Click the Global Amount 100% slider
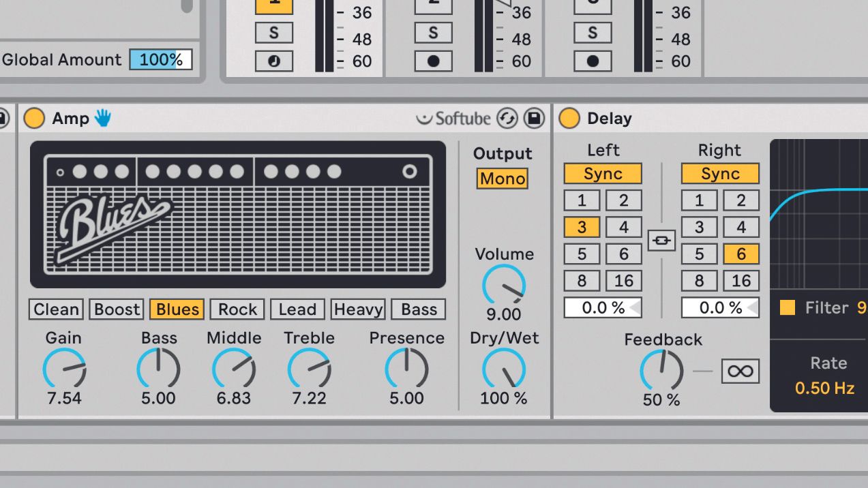This screenshot has width=868, height=488. (x=160, y=59)
